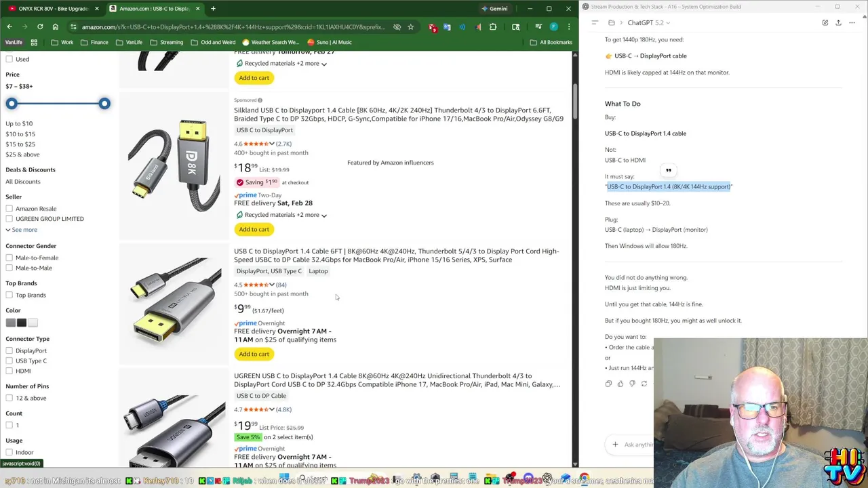Viewport: 868px width, 488px height.
Task: Tick the 12 & above pins checkbox
Action: point(9,398)
